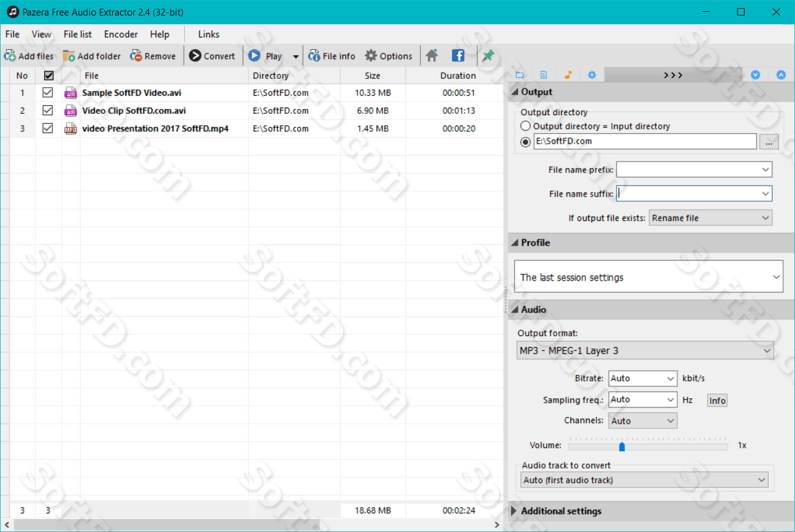Sort by the Size column header
The image size is (795, 532).
(x=372, y=75)
